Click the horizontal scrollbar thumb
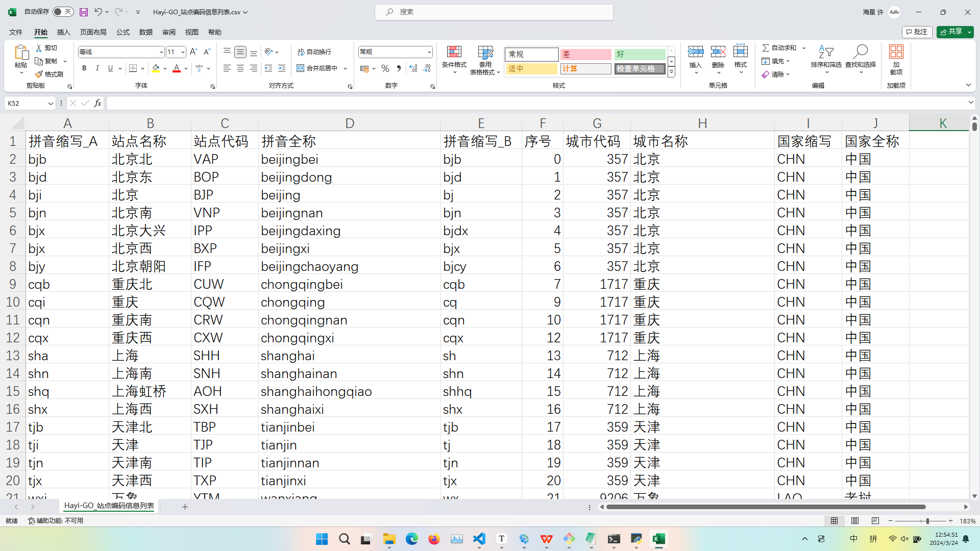This screenshot has width=980, height=551. (x=766, y=507)
